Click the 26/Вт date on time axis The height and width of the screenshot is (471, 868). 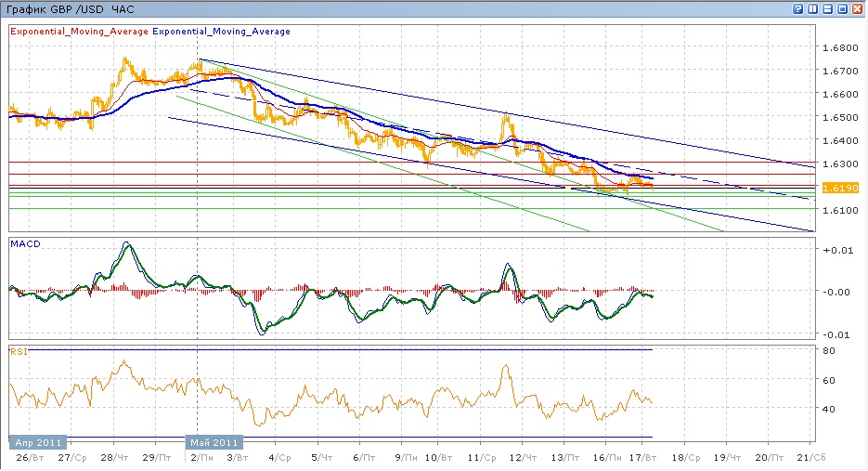pos(29,458)
